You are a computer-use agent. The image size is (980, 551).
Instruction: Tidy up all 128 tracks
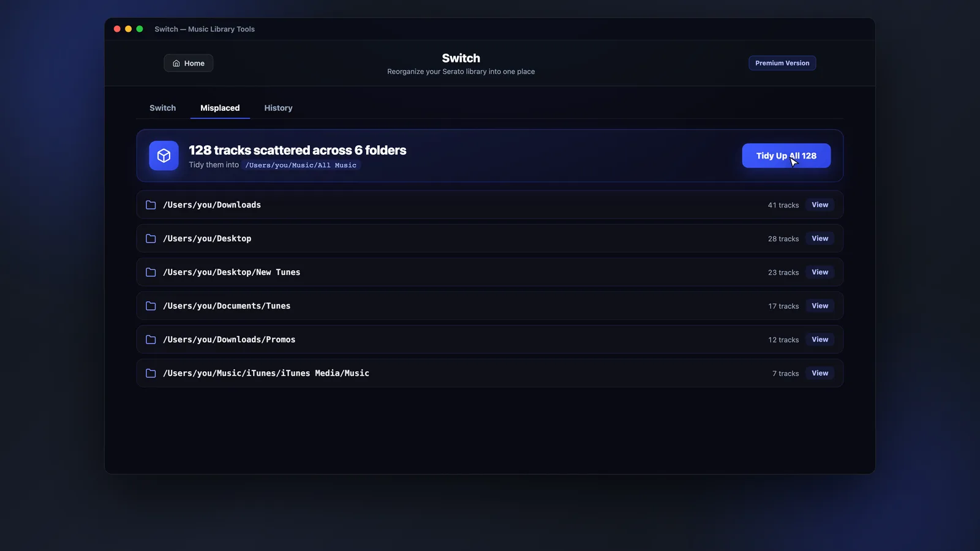(786, 156)
